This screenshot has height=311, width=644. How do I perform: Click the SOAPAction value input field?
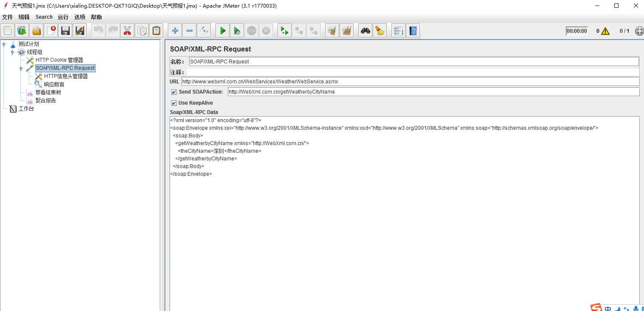pos(434,91)
